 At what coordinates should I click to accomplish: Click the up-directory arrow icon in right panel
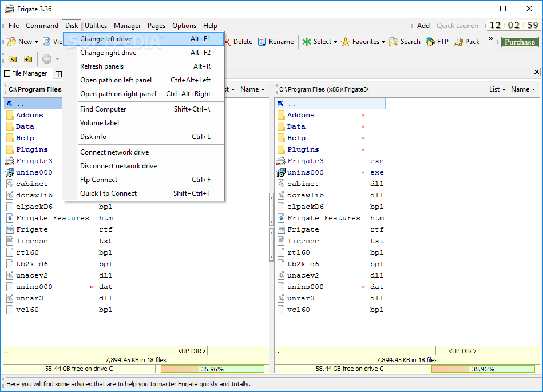(x=281, y=103)
